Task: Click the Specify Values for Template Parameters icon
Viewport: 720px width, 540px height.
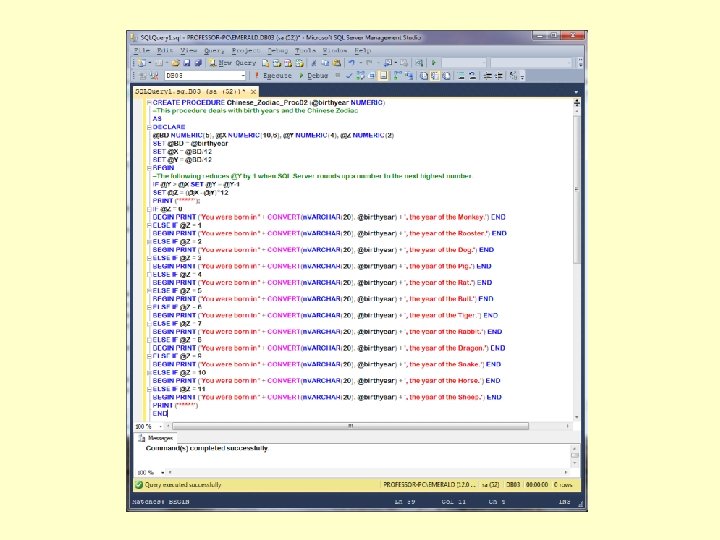Action: 512,75
